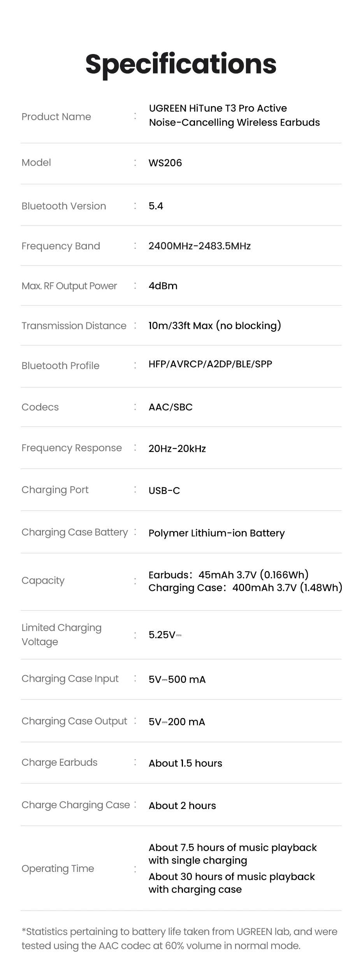Click the Bluetooth Version label
The height and width of the screenshot is (980, 362).
point(63,206)
